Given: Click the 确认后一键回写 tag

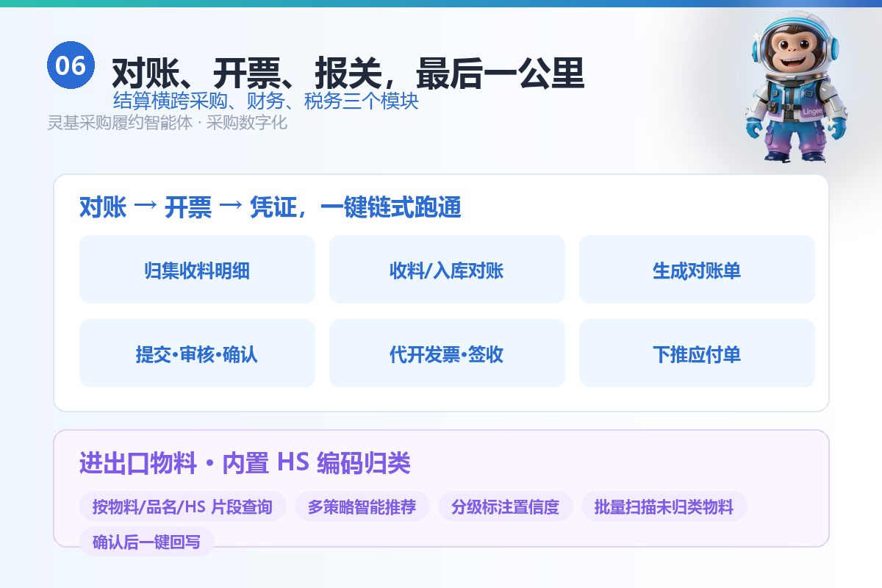Looking at the screenshot, I should click(x=147, y=542).
